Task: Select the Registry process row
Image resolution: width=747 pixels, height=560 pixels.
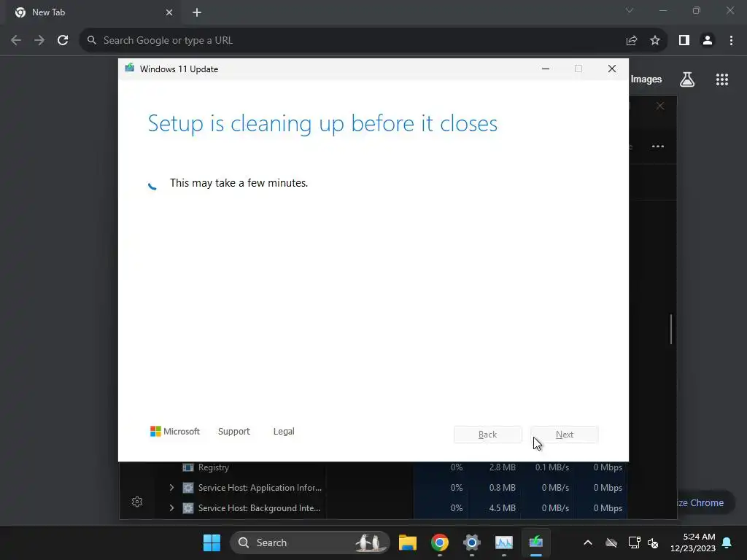Action: click(x=373, y=467)
